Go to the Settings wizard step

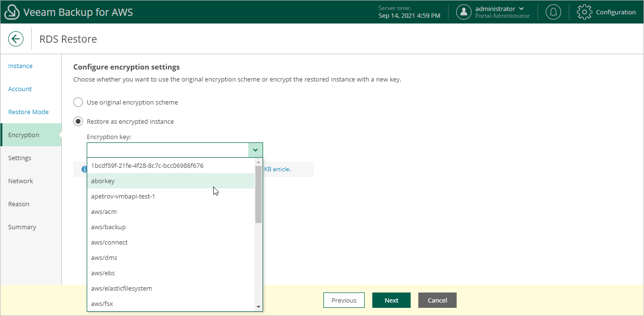point(20,158)
